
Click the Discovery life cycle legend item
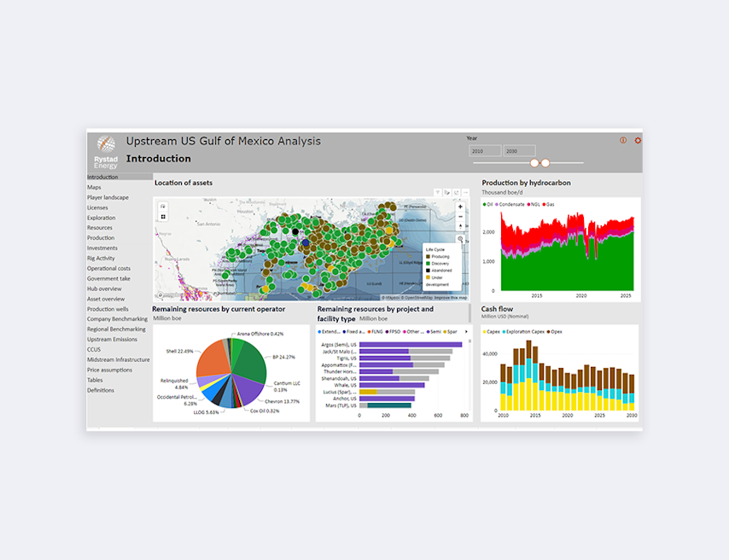pyautogui.click(x=438, y=264)
